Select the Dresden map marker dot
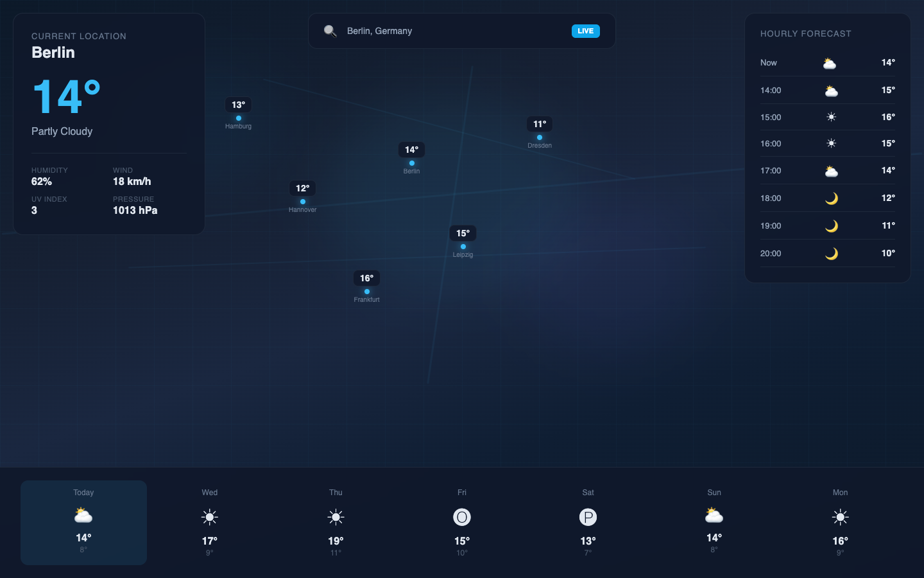Screen dimensions: 924x578 pyautogui.click(x=540, y=137)
